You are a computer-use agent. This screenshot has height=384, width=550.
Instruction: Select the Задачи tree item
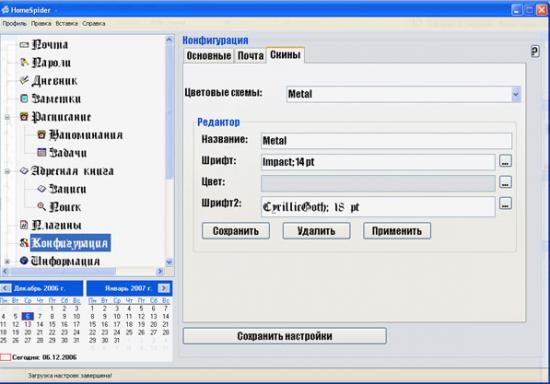coord(68,153)
